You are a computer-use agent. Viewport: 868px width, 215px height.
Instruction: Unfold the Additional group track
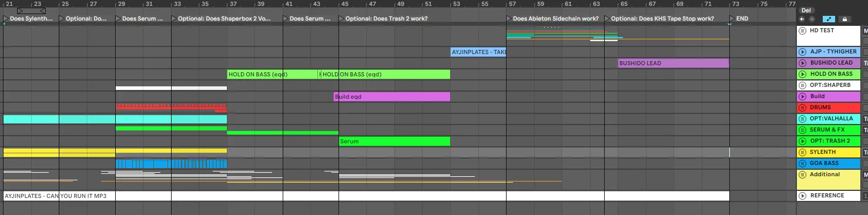pyautogui.click(x=803, y=174)
